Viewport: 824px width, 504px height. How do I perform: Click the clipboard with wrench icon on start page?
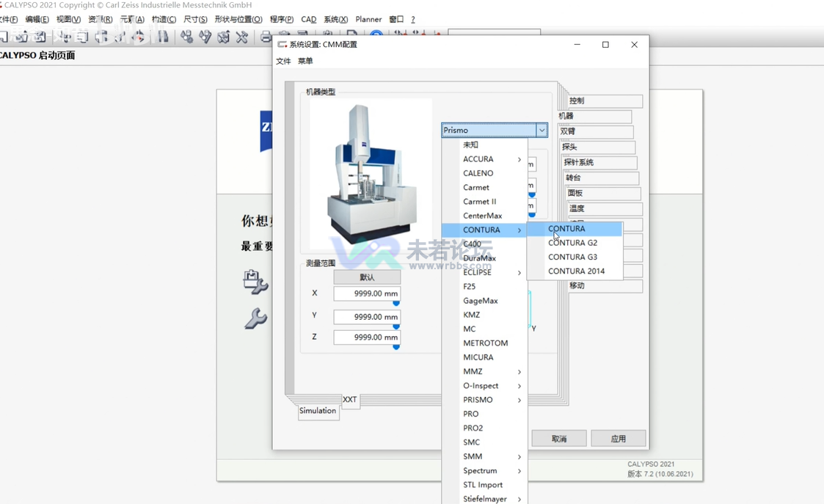(255, 282)
